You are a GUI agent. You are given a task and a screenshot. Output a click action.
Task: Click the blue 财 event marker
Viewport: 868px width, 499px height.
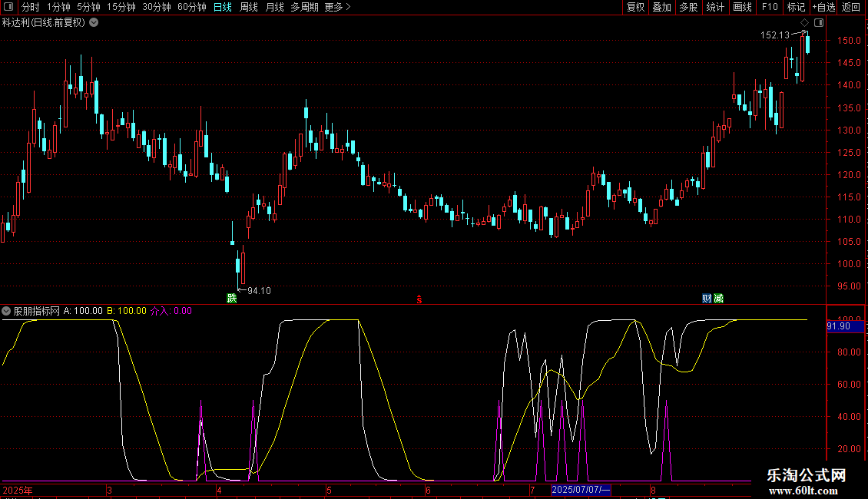(x=707, y=298)
